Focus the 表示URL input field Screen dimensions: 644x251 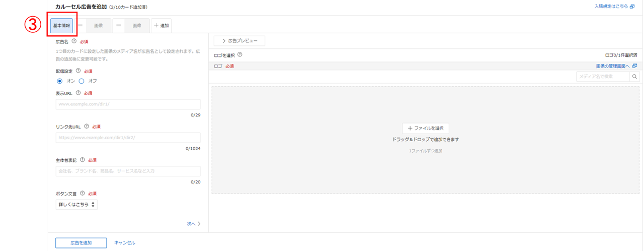point(128,104)
